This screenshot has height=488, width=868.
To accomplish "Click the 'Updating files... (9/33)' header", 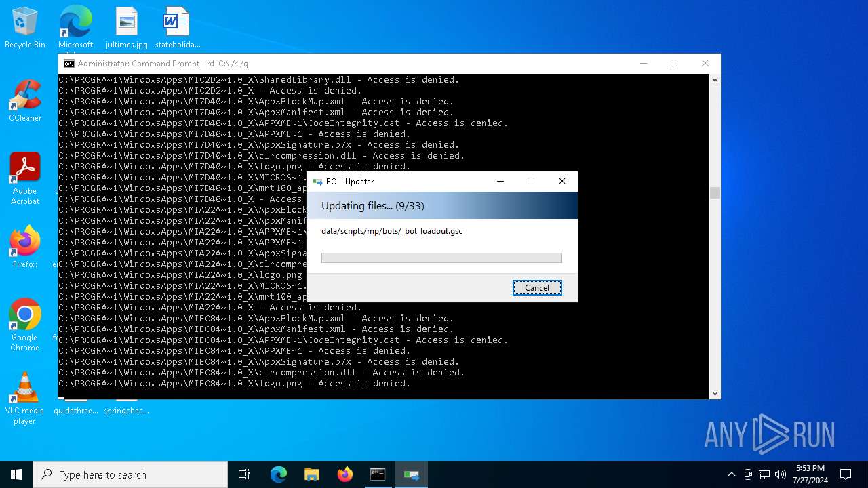I will coord(373,206).
